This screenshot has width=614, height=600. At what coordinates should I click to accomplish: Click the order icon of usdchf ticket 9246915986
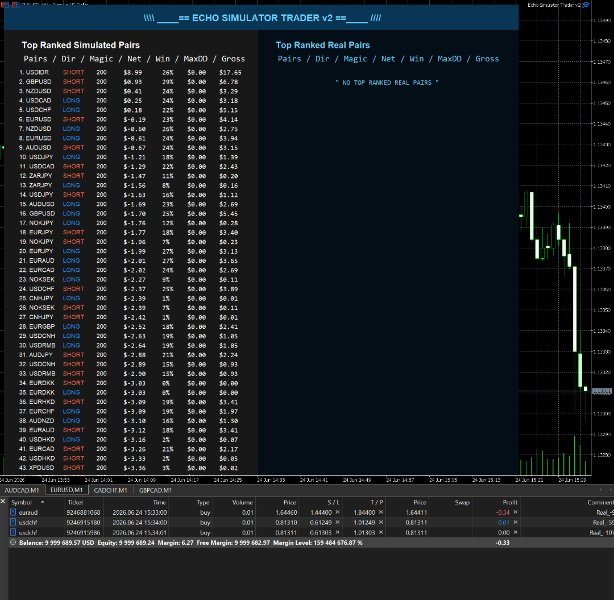tap(13, 532)
